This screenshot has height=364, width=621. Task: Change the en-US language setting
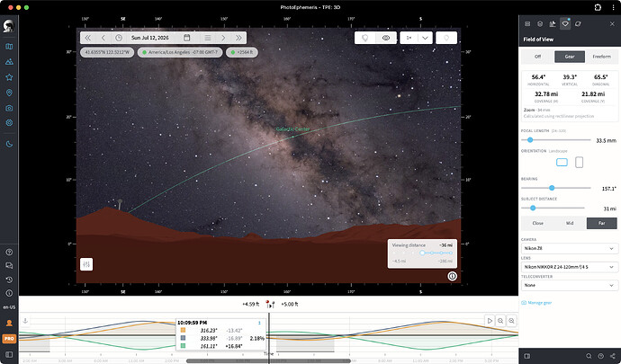[9, 307]
